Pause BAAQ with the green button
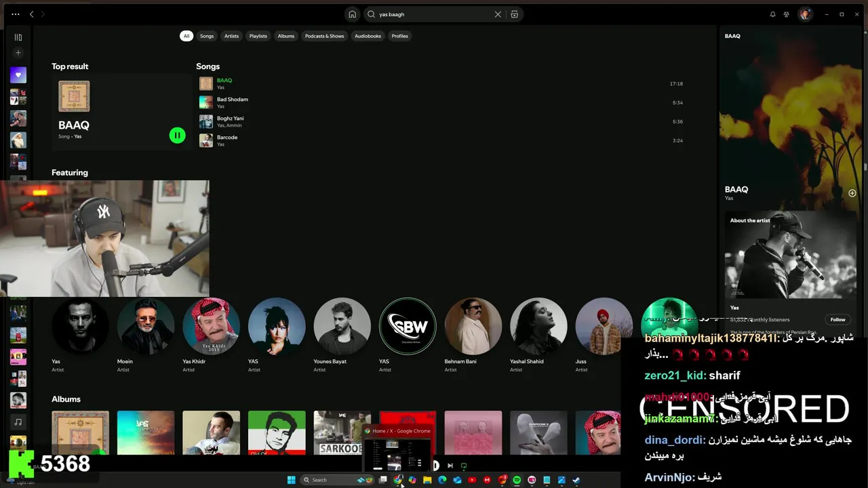Screen dimensions: 868x488 pyautogui.click(x=177, y=136)
